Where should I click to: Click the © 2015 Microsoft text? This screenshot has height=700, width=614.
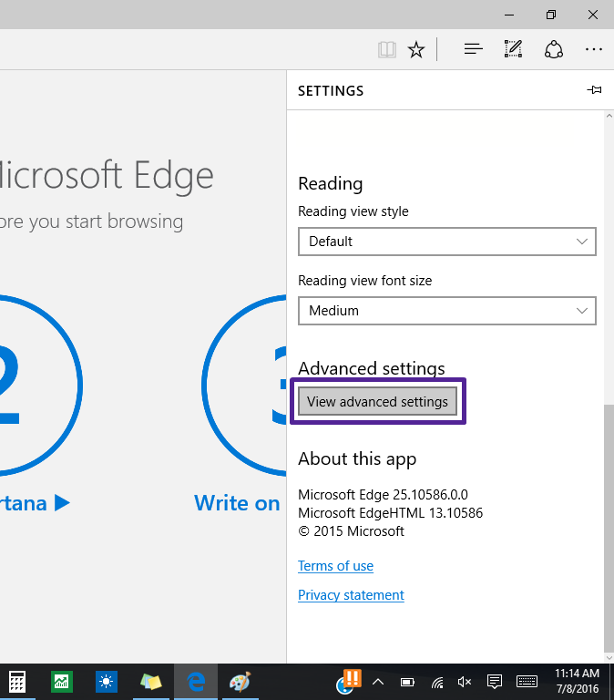point(351,531)
